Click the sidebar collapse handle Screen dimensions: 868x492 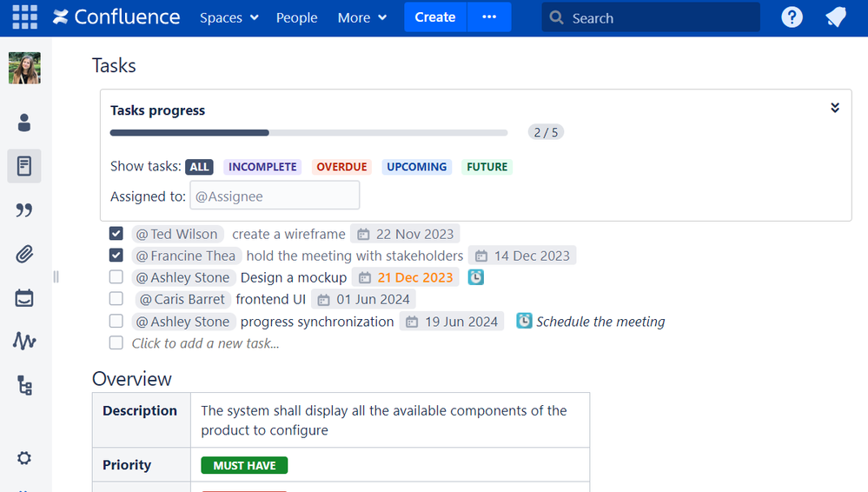pyautogui.click(x=56, y=276)
